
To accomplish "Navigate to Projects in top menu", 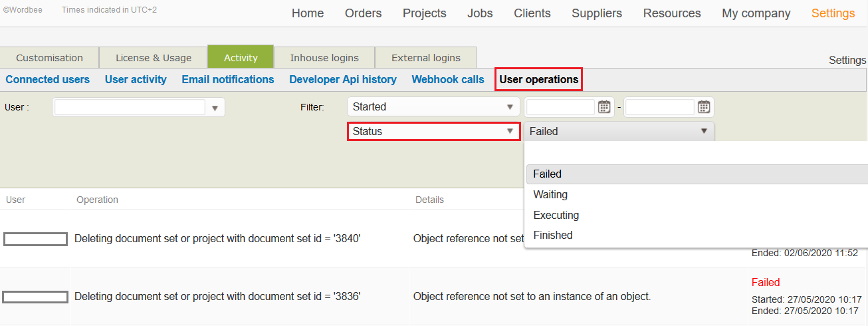I will [x=424, y=13].
